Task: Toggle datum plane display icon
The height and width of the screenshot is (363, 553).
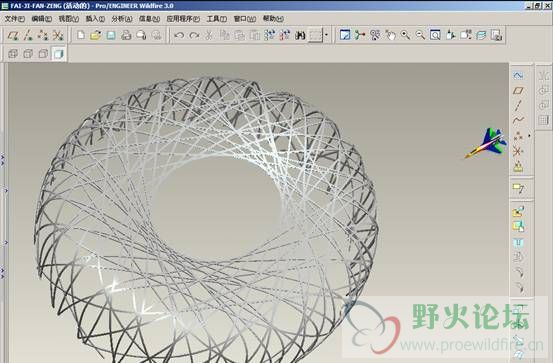Action: tap(13, 35)
